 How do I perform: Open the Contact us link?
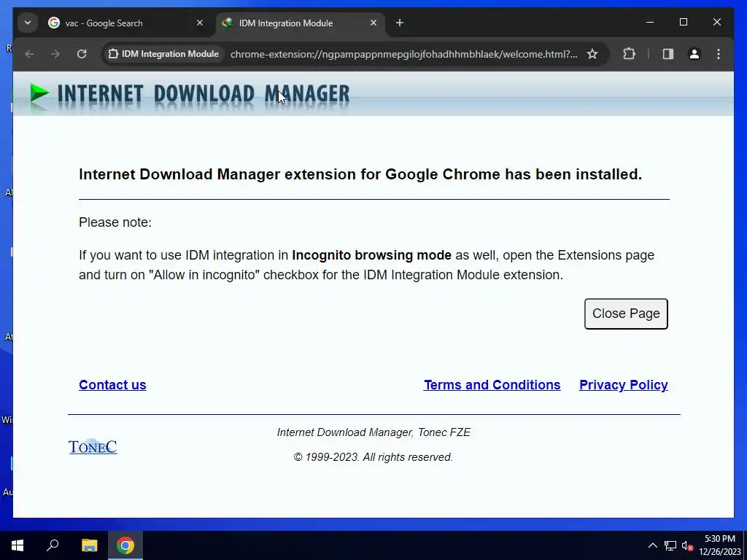(x=112, y=385)
